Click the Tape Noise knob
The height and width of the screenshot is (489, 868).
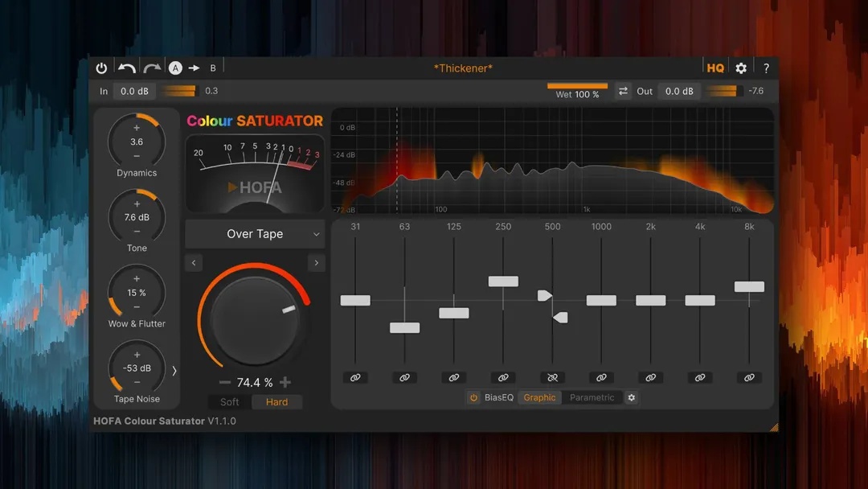[x=137, y=368]
